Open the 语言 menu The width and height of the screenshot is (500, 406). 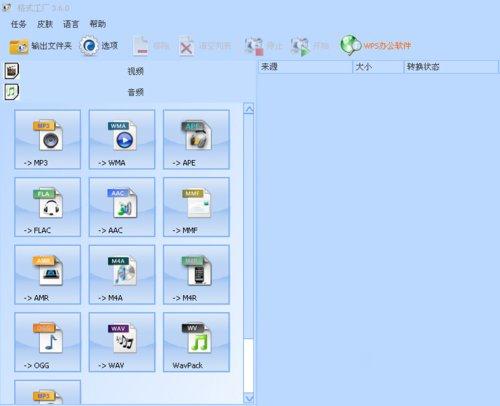(71, 24)
